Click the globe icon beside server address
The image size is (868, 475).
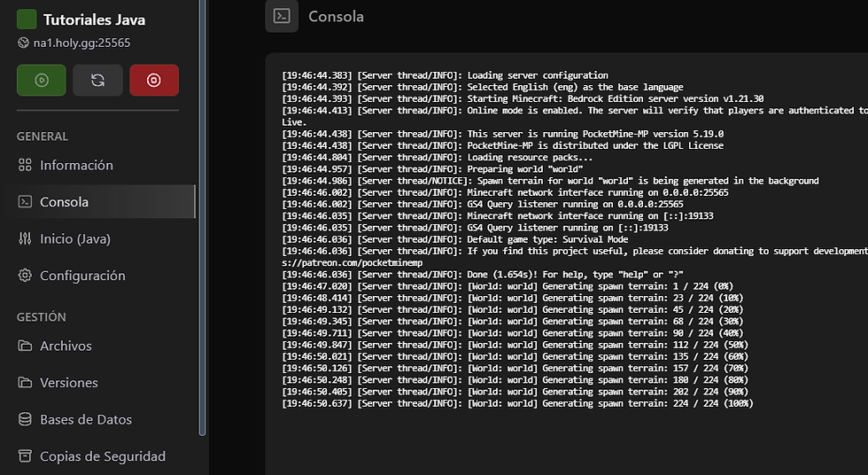coord(23,43)
